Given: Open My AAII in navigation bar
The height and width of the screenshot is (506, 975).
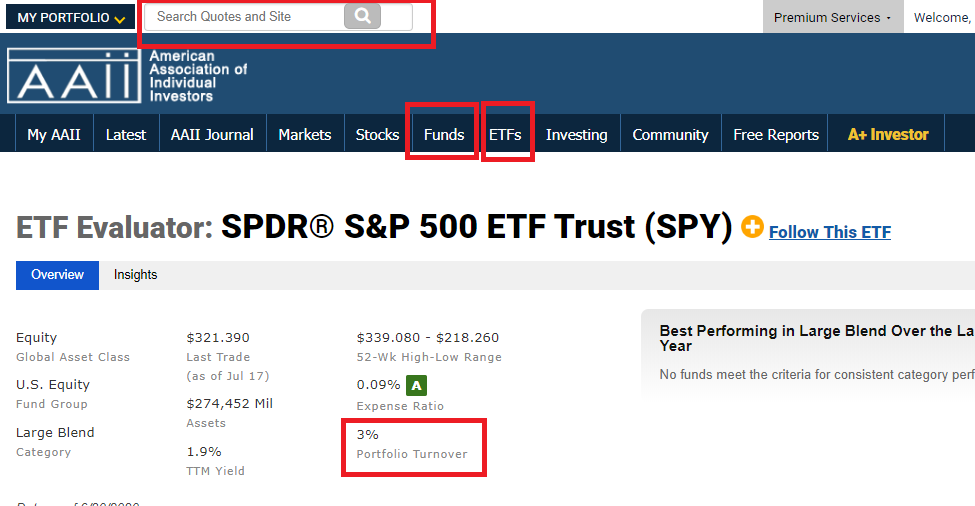Looking at the screenshot, I should click(x=54, y=134).
